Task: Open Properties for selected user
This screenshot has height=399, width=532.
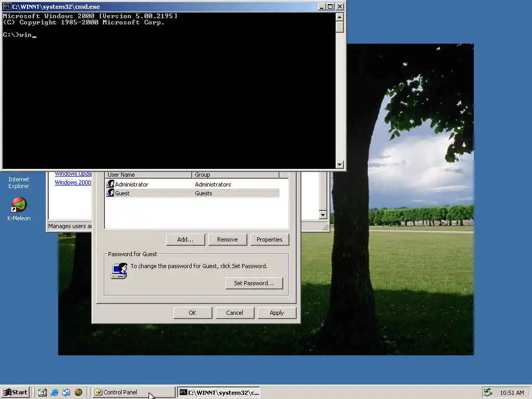Action: click(270, 240)
